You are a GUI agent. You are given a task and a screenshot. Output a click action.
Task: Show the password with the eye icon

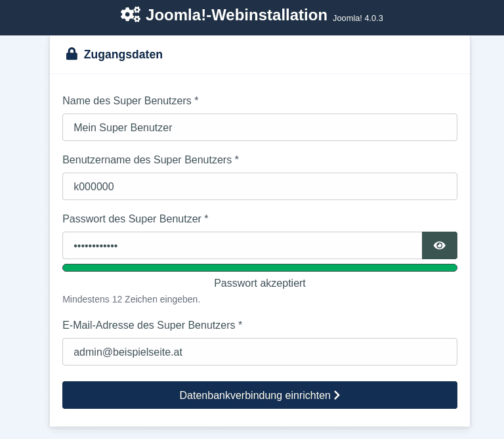pyautogui.click(x=439, y=245)
